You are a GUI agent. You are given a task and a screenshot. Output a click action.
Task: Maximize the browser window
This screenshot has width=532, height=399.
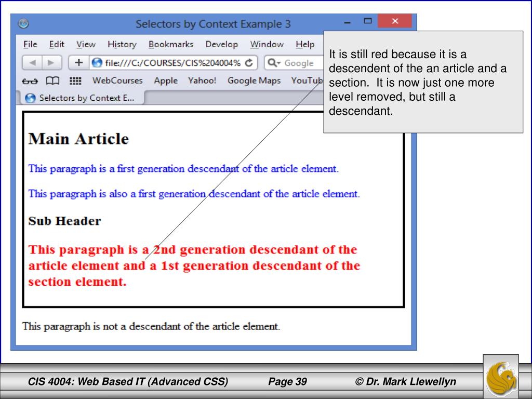tap(368, 21)
